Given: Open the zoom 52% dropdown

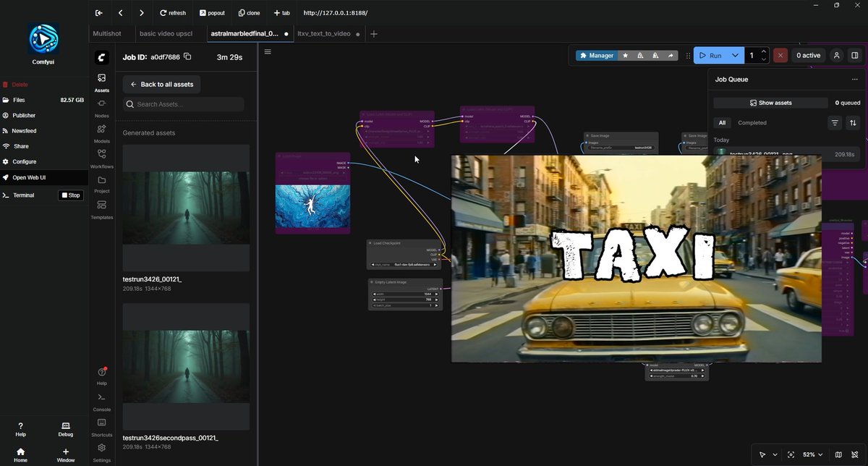Looking at the screenshot, I should click(x=812, y=454).
